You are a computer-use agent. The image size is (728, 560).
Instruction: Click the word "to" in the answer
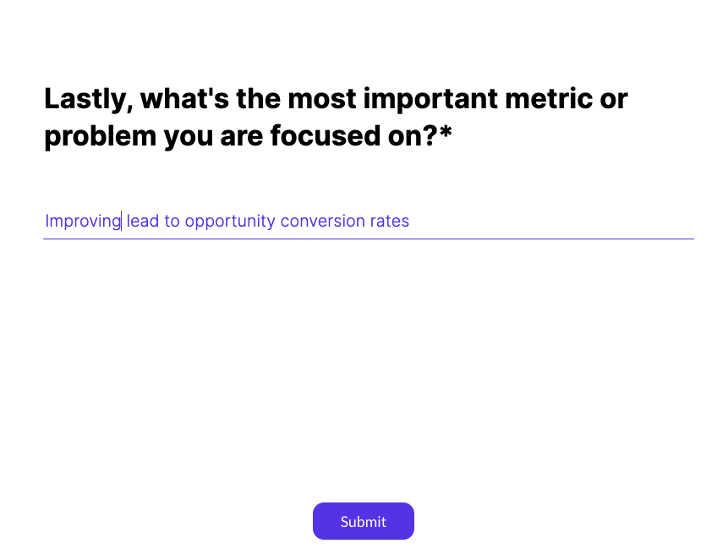(172, 222)
